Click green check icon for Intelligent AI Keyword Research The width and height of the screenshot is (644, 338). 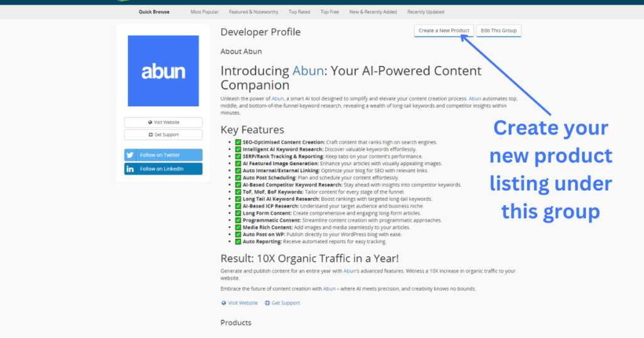(x=238, y=150)
